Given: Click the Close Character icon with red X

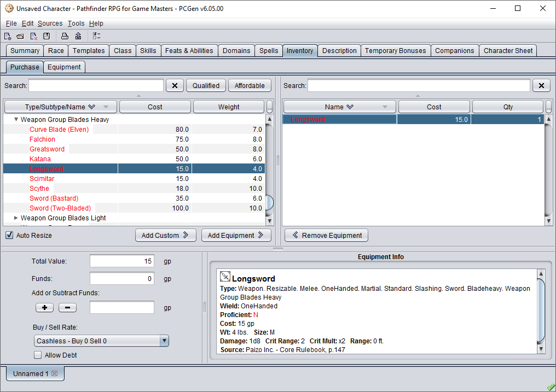Looking at the screenshot, I should click(34, 36).
